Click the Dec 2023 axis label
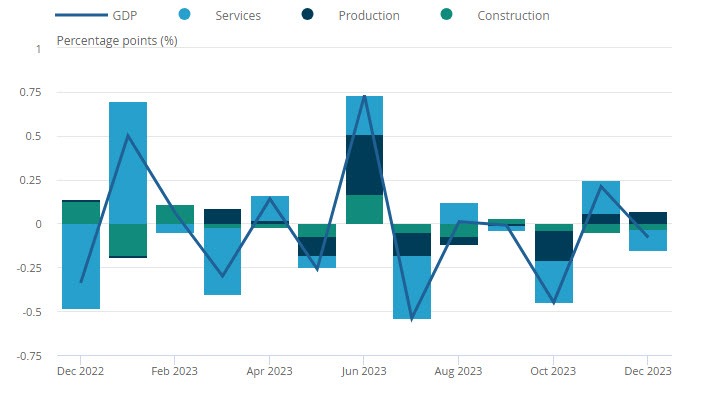 tap(648, 371)
